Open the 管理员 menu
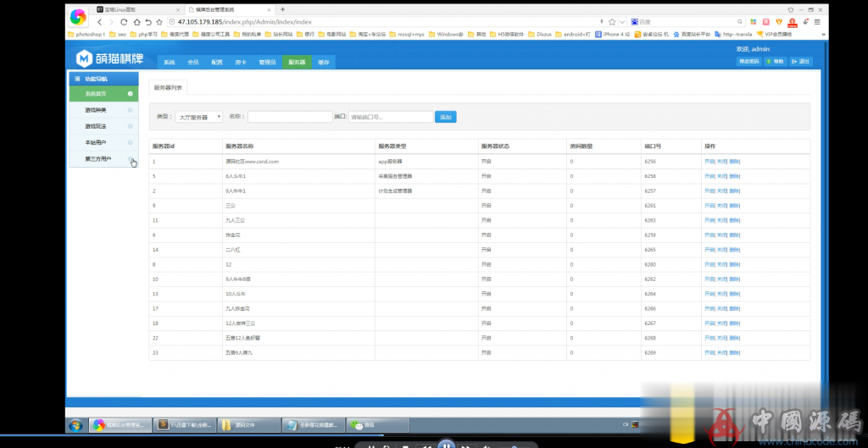Viewport: 868px width, 448px height. [267, 63]
